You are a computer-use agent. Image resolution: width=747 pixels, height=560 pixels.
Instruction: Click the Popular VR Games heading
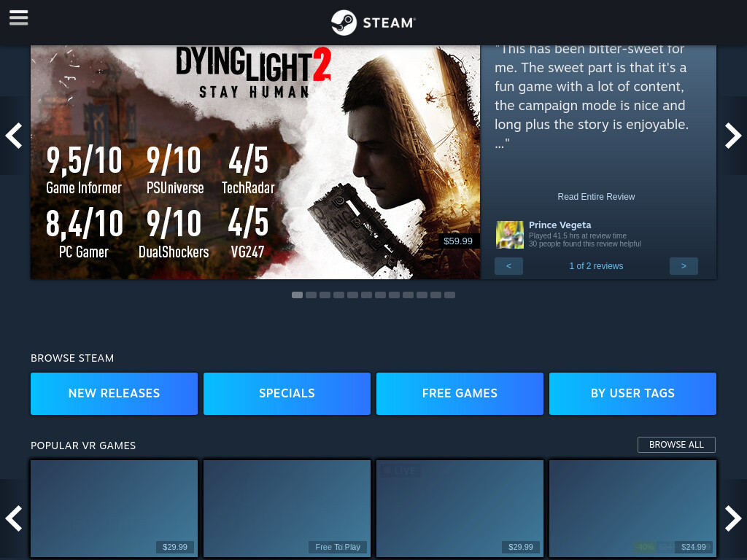[83, 446]
